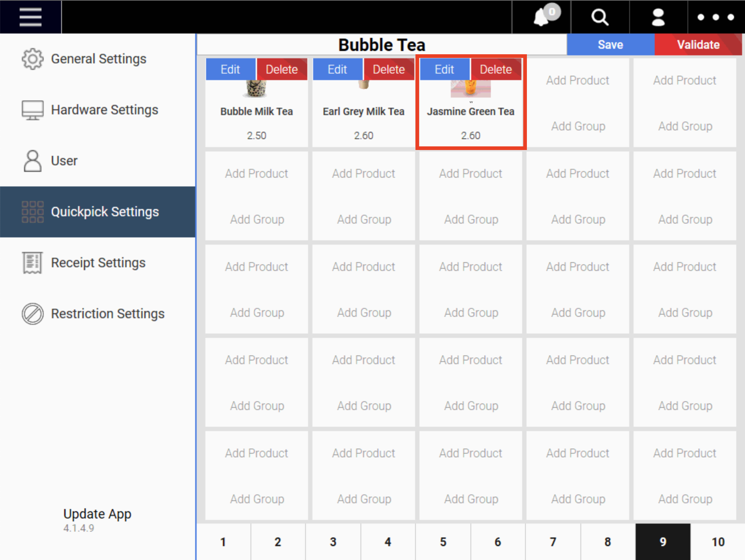This screenshot has height=560, width=745.
Task: Click the Update App link
Action: (97, 514)
